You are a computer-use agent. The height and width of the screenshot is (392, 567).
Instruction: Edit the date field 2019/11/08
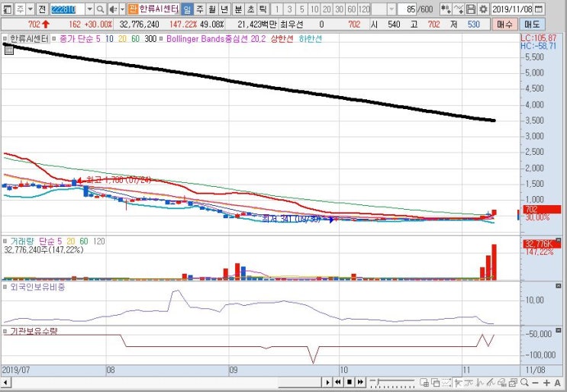tap(512, 9)
